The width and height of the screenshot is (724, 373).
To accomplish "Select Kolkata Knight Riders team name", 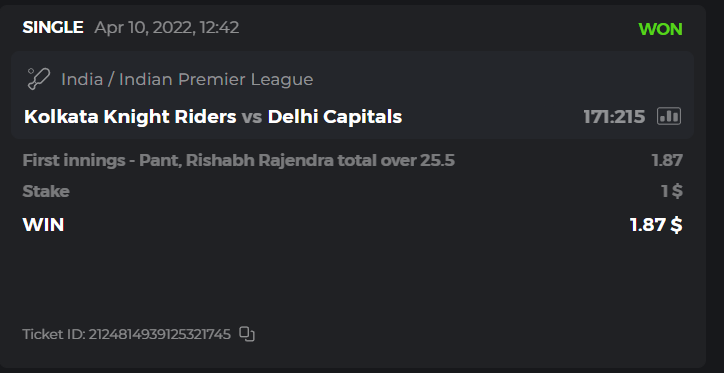I will click(x=130, y=117).
